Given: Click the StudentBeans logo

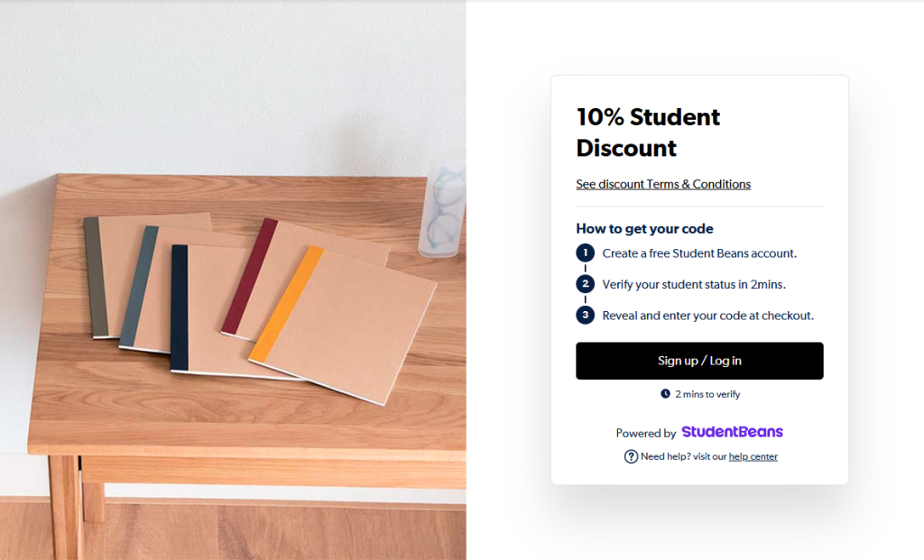Looking at the screenshot, I should (x=732, y=432).
